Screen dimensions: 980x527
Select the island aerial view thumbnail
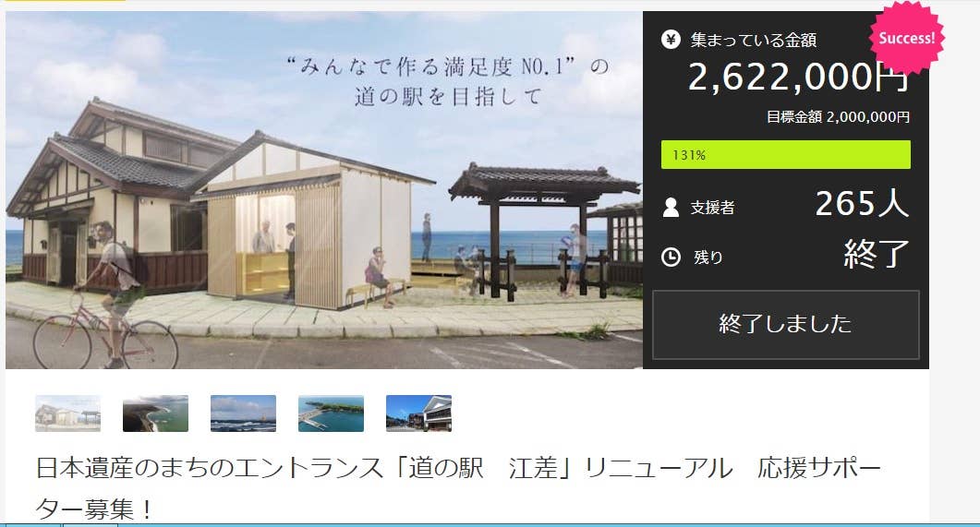coord(332,413)
